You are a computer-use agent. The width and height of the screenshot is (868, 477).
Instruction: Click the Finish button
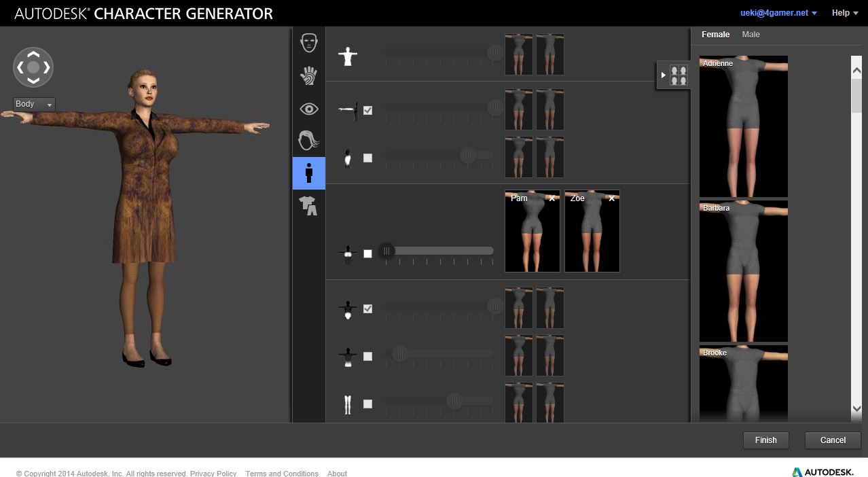(765, 440)
